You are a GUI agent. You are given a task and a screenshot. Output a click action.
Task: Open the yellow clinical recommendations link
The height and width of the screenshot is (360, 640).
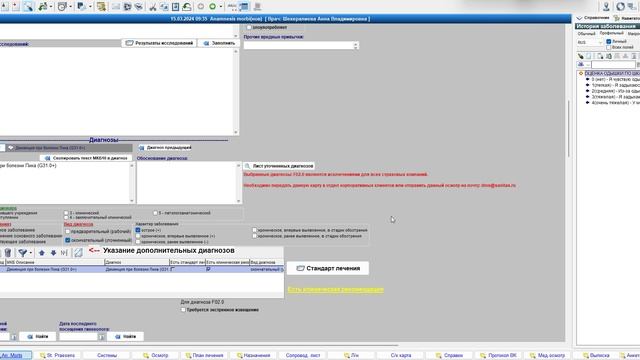(336, 289)
